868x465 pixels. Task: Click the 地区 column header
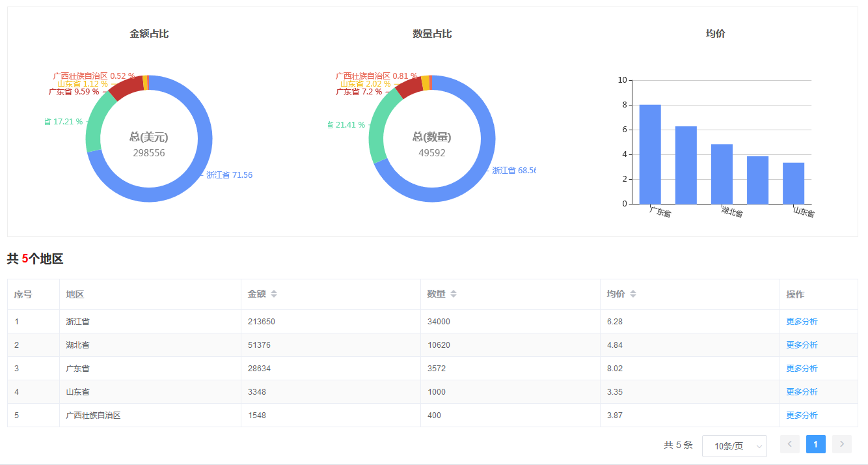click(x=75, y=294)
